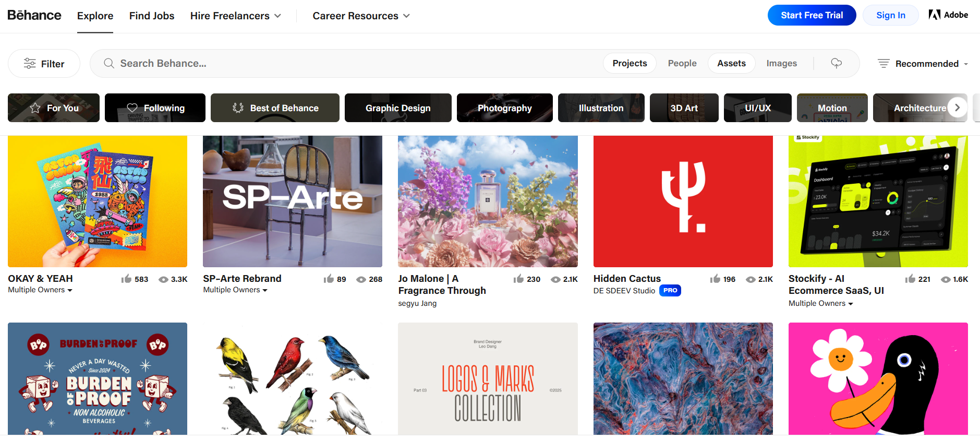Select the UI/UX category
This screenshot has height=440, width=980.
[x=758, y=108]
